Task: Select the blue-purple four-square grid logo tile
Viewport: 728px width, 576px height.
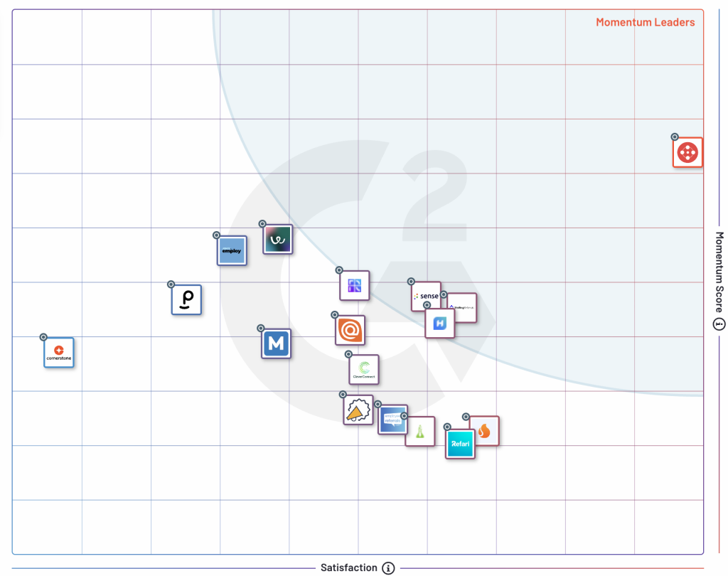Action: tap(355, 285)
